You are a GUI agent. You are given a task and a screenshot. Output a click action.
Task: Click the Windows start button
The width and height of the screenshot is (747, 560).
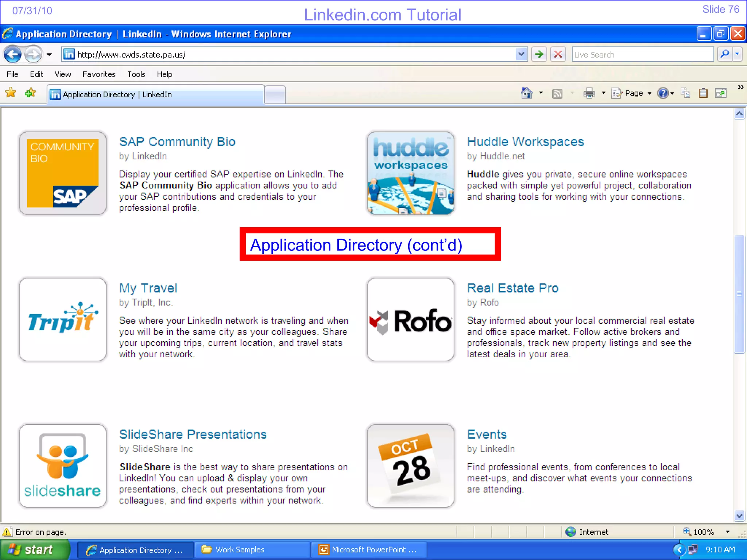click(35, 550)
